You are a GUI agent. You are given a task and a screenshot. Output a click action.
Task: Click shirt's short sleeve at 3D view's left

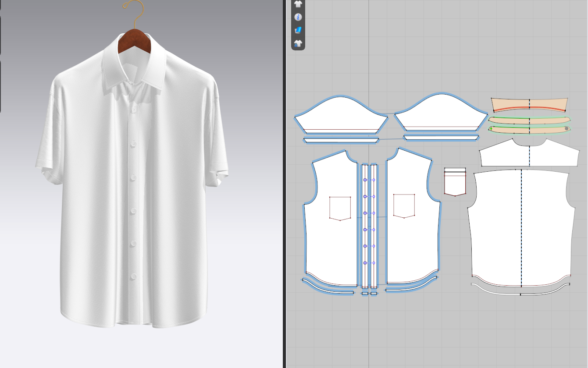pyautogui.click(x=50, y=131)
